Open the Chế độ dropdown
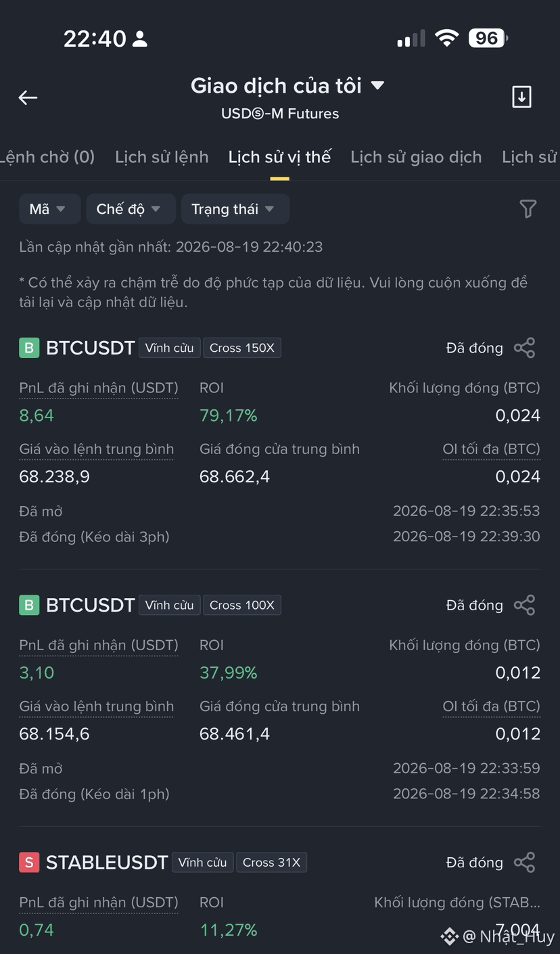 click(x=131, y=209)
